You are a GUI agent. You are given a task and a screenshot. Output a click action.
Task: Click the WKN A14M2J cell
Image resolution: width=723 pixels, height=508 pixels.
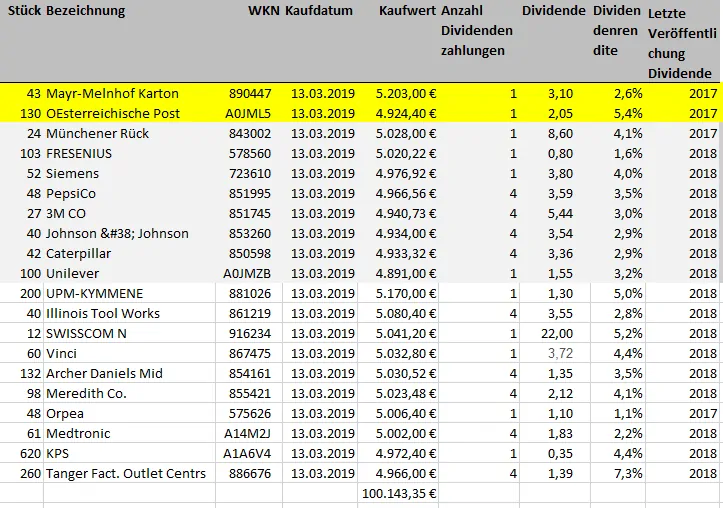click(249, 434)
